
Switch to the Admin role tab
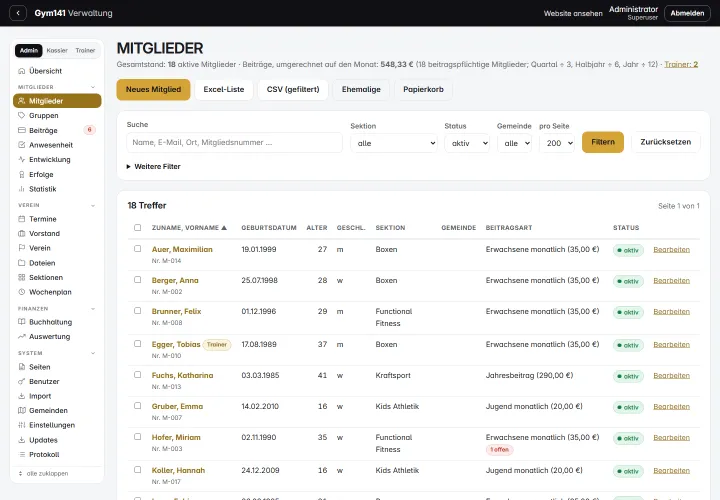[28, 51]
